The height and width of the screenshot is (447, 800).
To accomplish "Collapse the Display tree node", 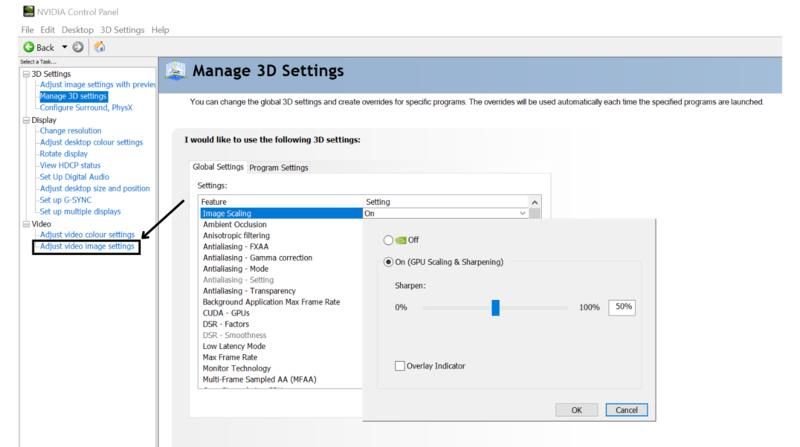I will [x=25, y=119].
